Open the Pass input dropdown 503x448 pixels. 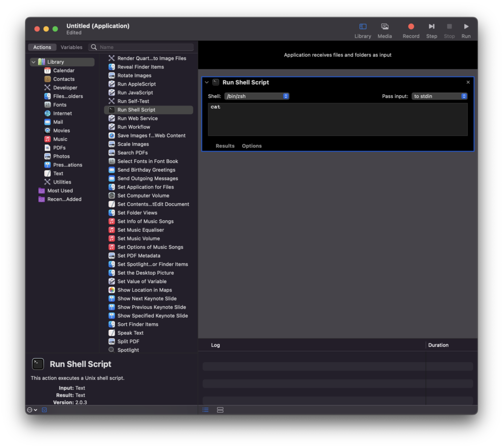pyautogui.click(x=439, y=96)
